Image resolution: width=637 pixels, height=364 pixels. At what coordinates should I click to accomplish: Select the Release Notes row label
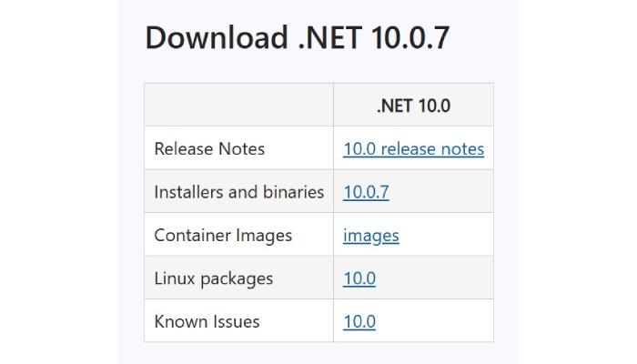tap(209, 148)
